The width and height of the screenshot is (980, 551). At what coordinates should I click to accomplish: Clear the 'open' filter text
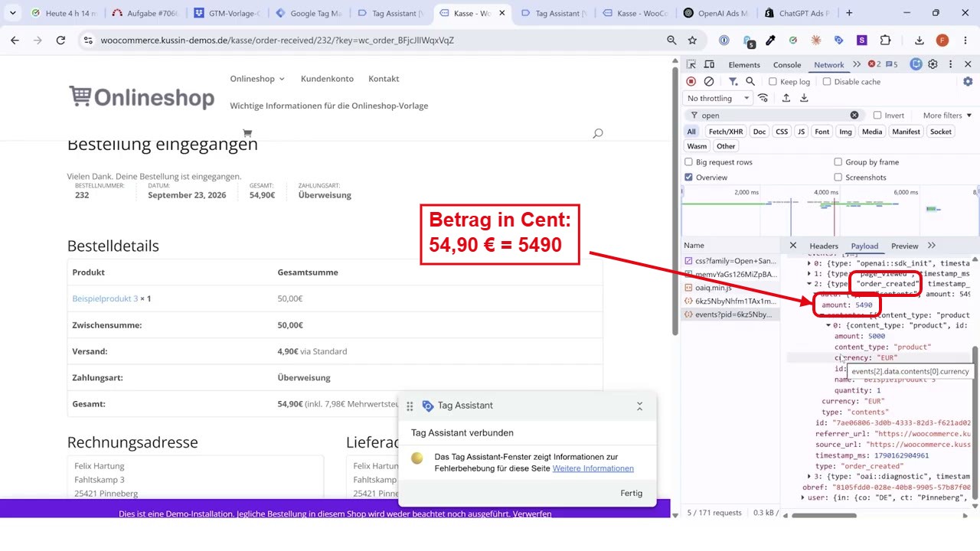coord(854,115)
